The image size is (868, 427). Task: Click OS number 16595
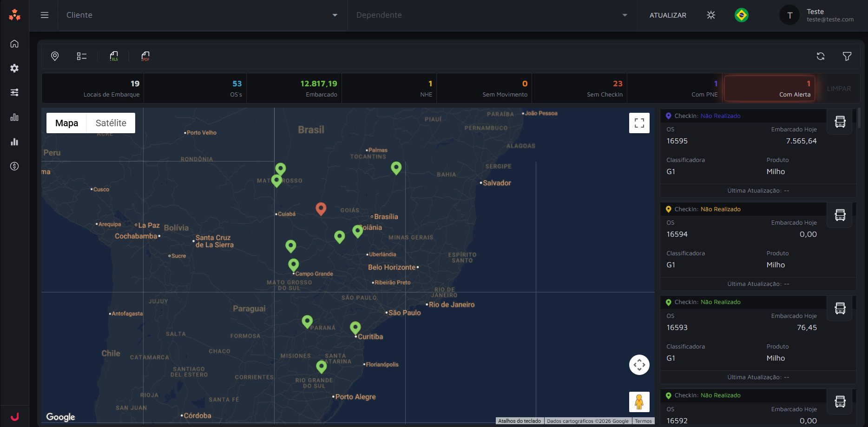click(x=677, y=141)
